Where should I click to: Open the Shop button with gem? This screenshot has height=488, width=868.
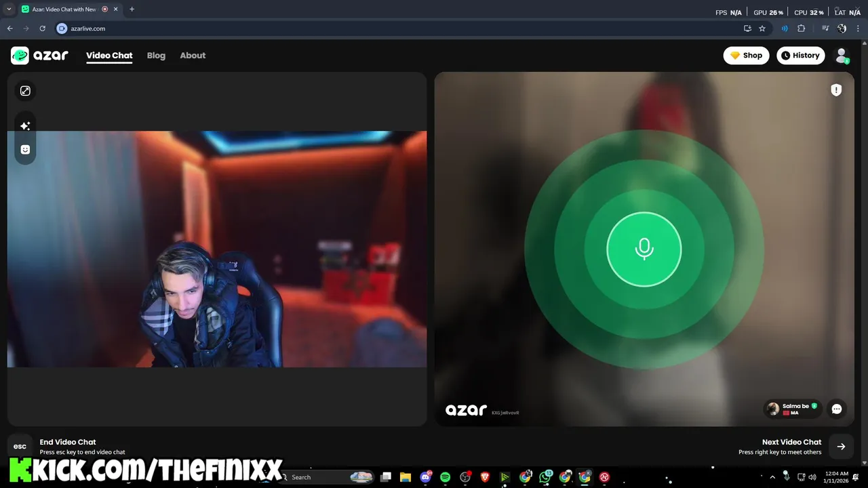746,56
